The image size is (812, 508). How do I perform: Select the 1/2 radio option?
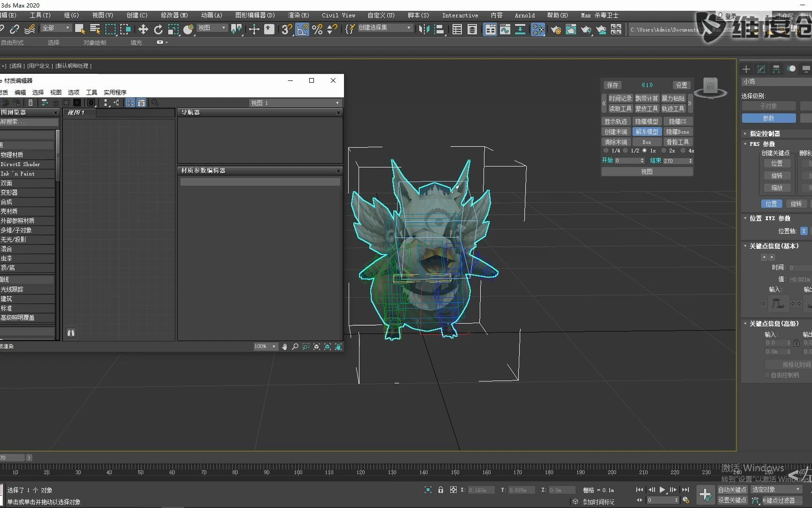click(625, 151)
